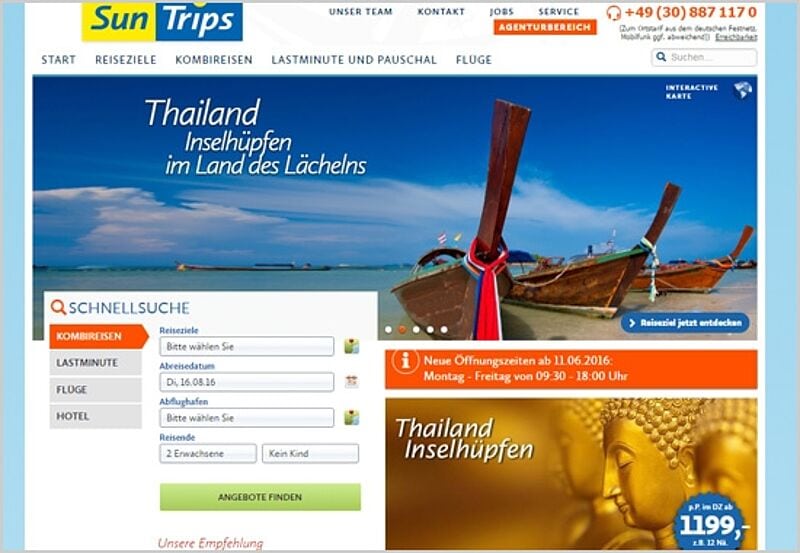Viewport: 800px width, 553px height.
Task: Select the last carousel dot
Action: tap(444, 330)
